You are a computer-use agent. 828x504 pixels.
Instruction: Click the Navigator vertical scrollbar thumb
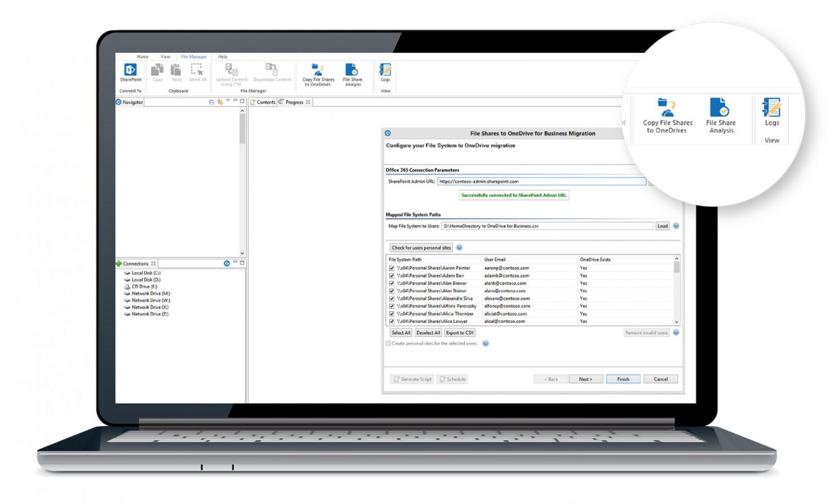242,129
